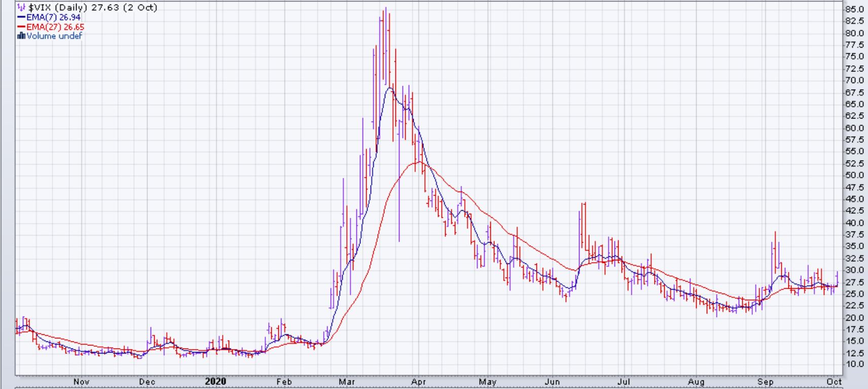The width and height of the screenshot is (868, 389).
Task: Click the 2020 year label on x-axis
Action: 216,381
